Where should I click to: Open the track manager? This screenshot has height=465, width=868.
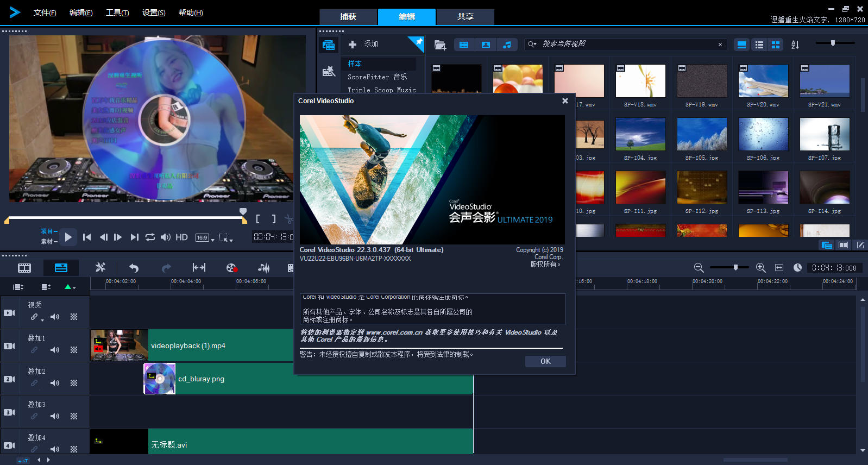point(46,287)
